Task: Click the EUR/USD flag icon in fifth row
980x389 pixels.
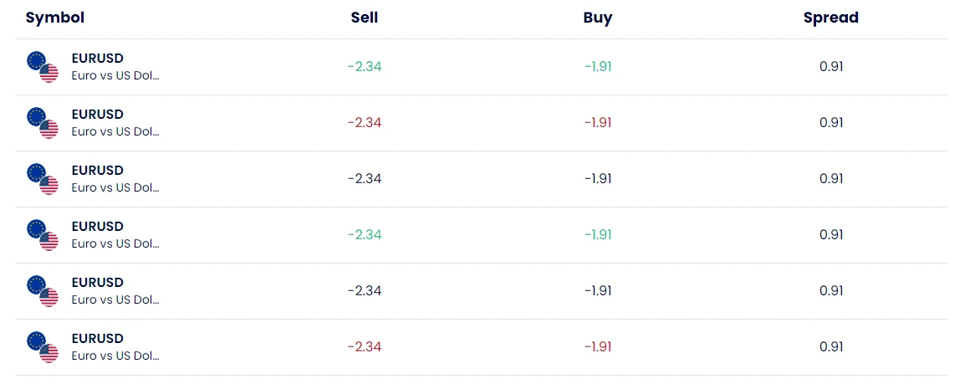Action: pyautogui.click(x=43, y=291)
